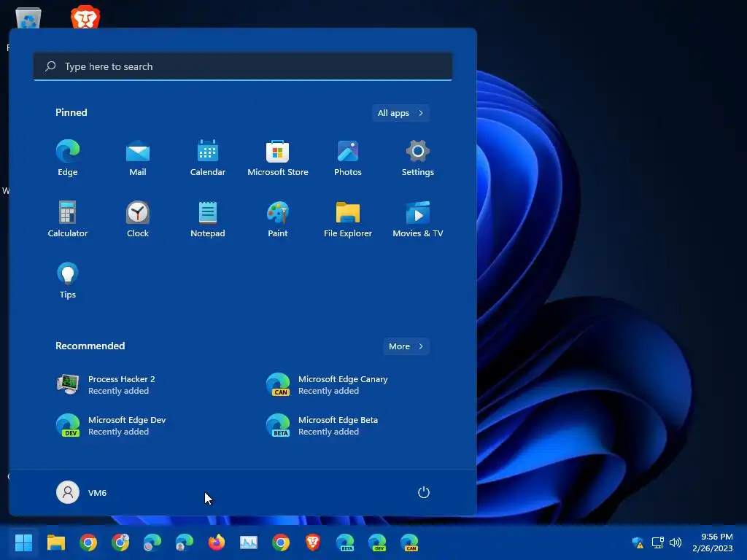Open Windows Security warning tray icon
Viewport: 747px width, 560px height.
(x=638, y=542)
